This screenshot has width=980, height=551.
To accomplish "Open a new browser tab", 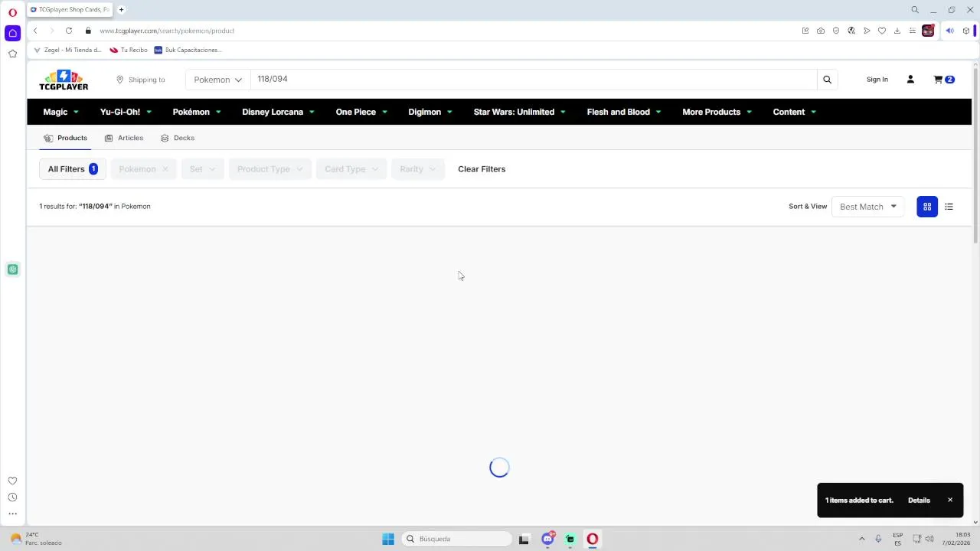I will 121,9.
